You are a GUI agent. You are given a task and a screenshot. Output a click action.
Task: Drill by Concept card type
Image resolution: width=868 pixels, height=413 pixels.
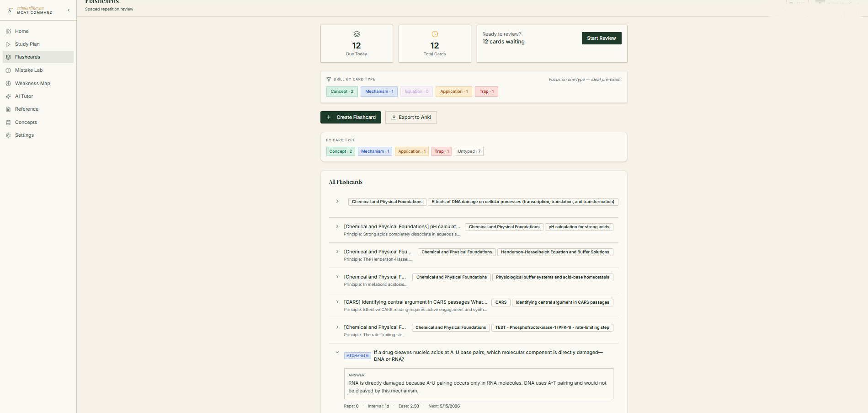click(x=342, y=91)
